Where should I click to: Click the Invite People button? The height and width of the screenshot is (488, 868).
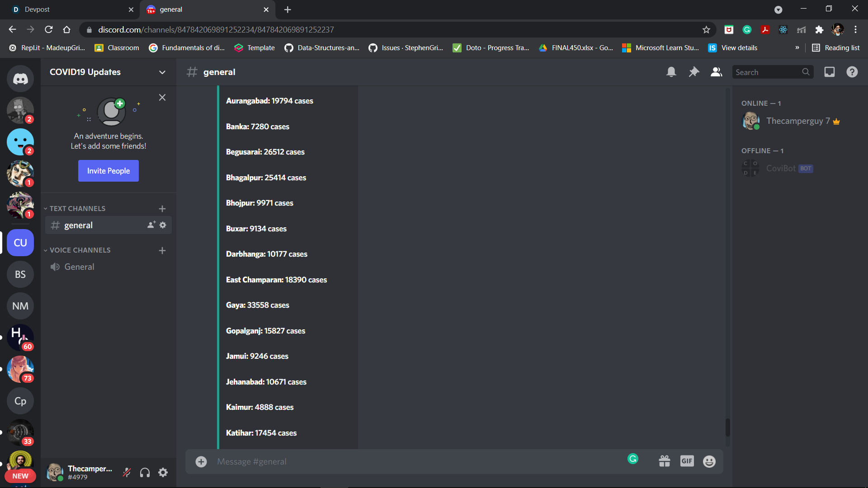[108, 171]
